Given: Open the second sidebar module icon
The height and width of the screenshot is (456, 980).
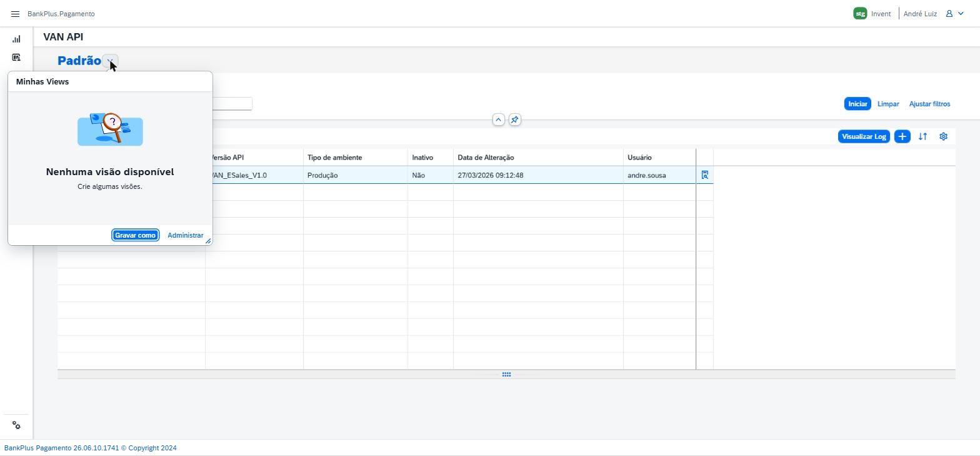Looking at the screenshot, I should (16, 58).
